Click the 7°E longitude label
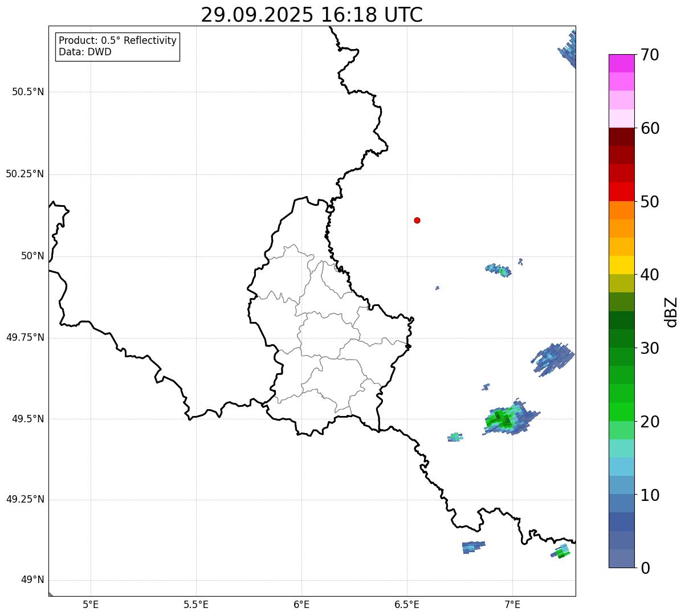 (512, 604)
